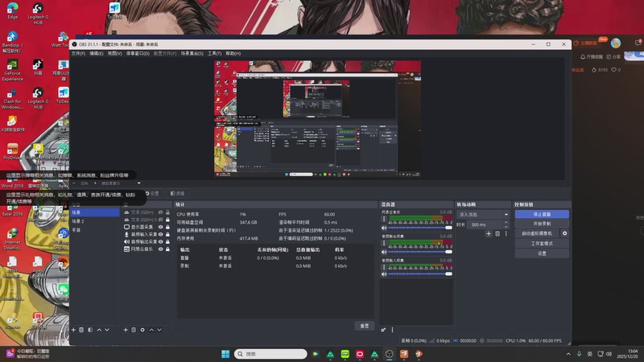Click 停止直播 button
The height and width of the screenshot is (362, 644).
point(542,214)
